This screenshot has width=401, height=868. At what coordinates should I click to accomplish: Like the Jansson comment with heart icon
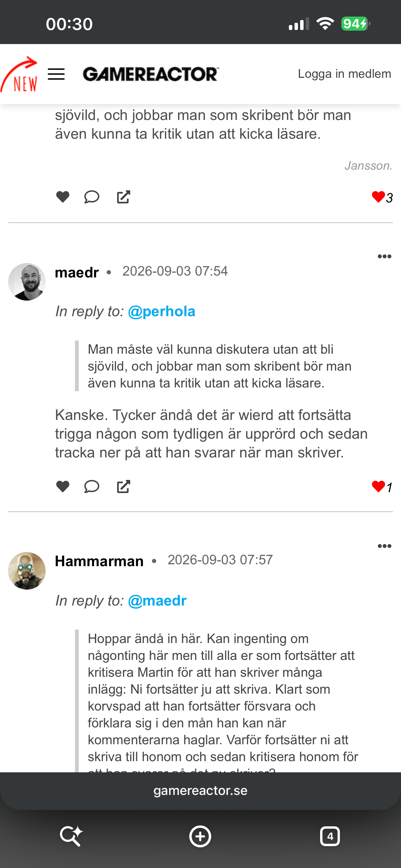(x=63, y=197)
